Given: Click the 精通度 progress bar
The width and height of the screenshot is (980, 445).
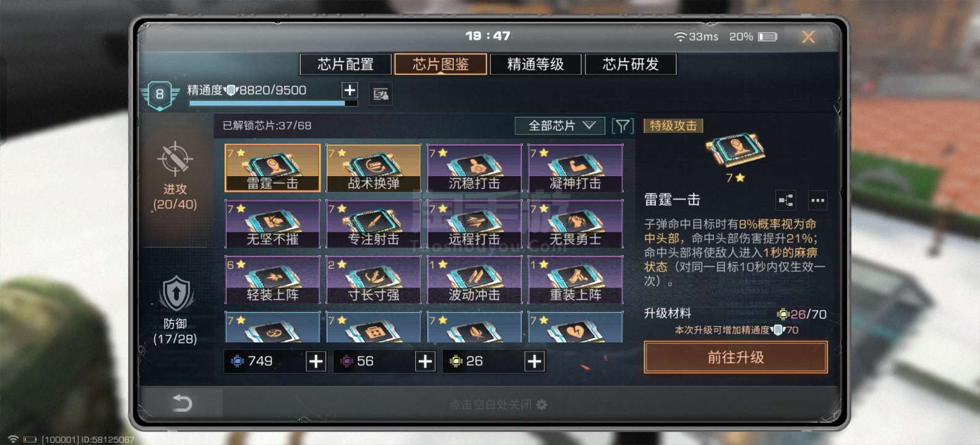Looking at the screenshot, I should (x=273, y=103).
